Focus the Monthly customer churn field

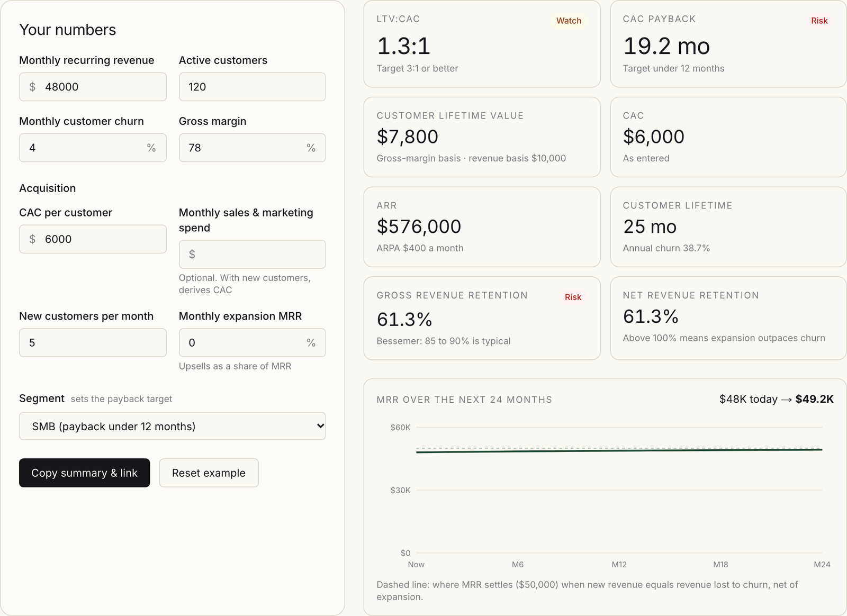point(93,148)
